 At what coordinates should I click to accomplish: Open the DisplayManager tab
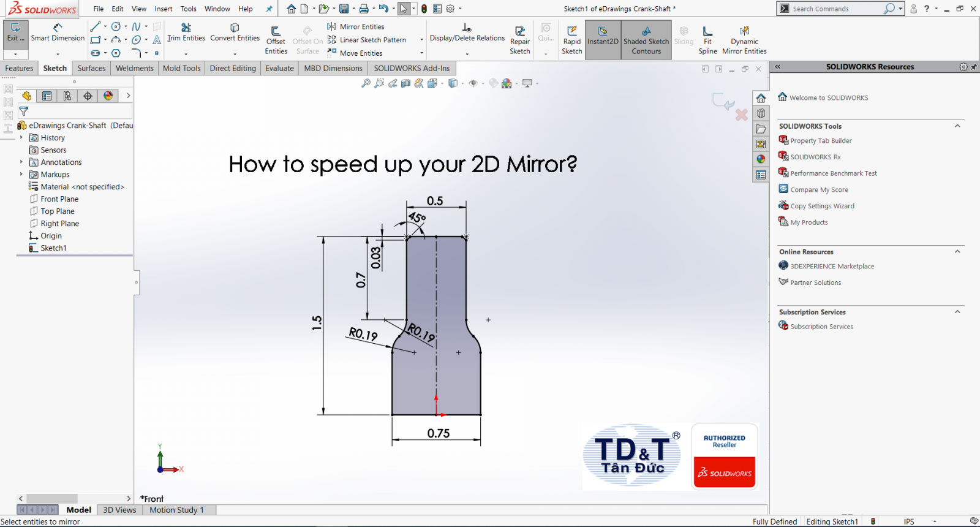click(108, 96)
